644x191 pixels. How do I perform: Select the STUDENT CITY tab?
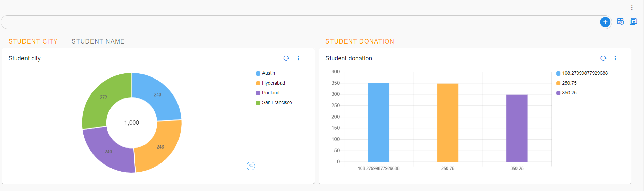(33, 41)
